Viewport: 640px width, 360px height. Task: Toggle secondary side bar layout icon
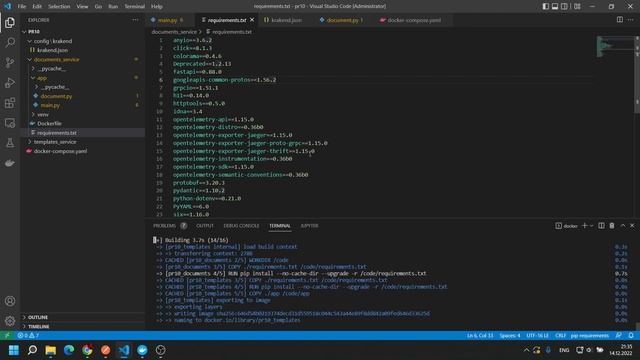click(x=564, y=6)
